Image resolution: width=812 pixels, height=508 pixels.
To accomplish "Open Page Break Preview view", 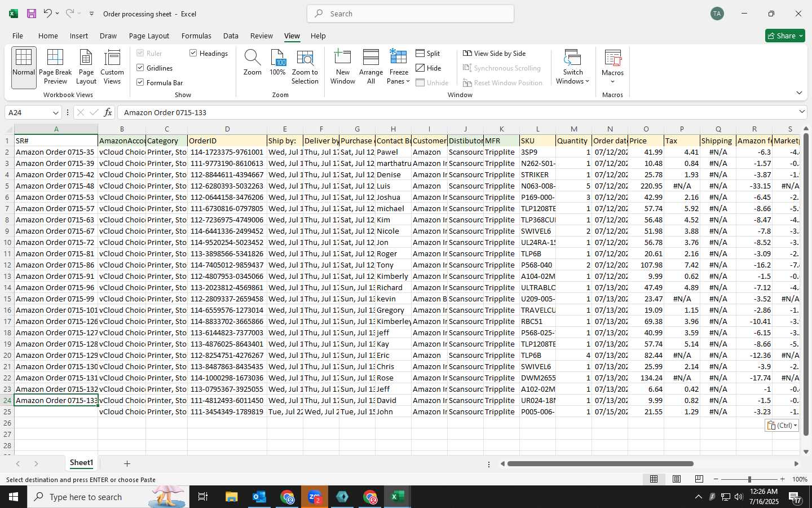I will tap(55, 67).
